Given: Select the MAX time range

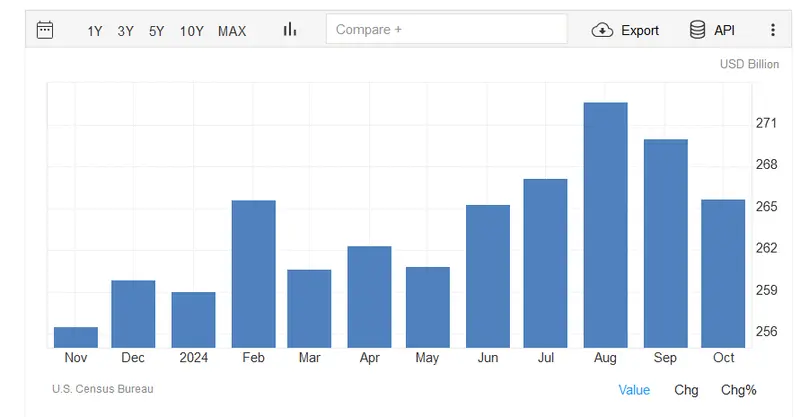Looking at the screenshot, I should tap(232, 31).
